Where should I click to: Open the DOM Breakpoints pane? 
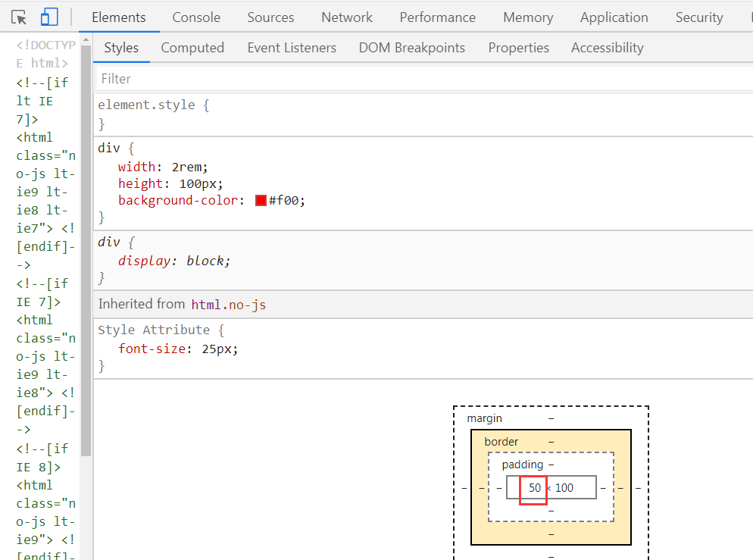[412, 48]
